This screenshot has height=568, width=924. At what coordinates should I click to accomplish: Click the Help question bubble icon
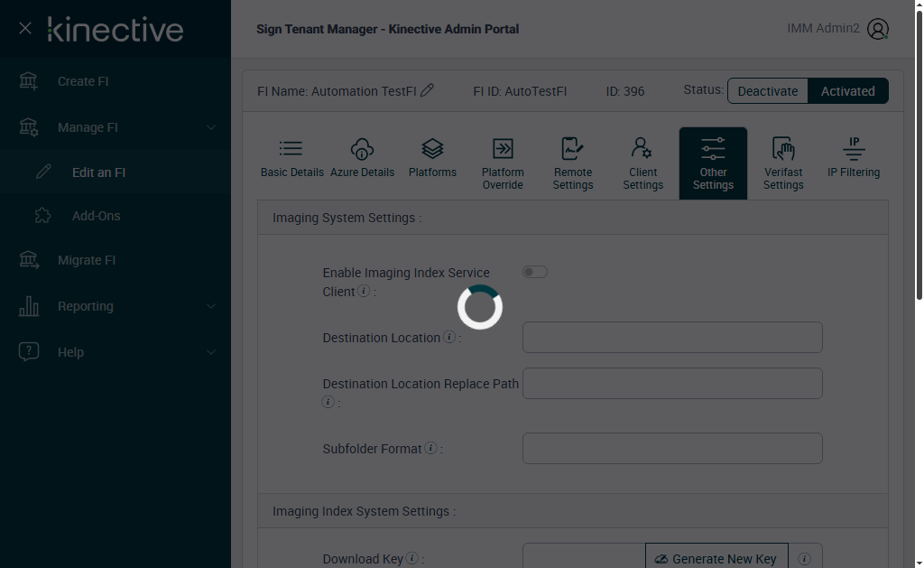pyautogui.click(x=28, y=351)
